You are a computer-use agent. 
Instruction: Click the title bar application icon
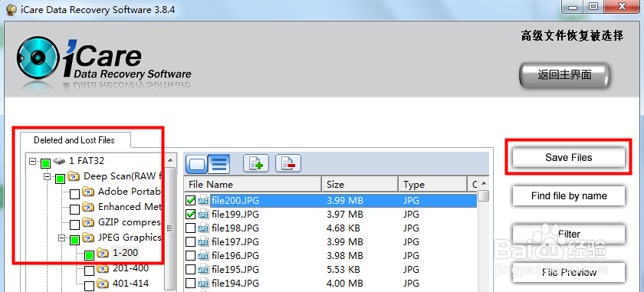11,9
